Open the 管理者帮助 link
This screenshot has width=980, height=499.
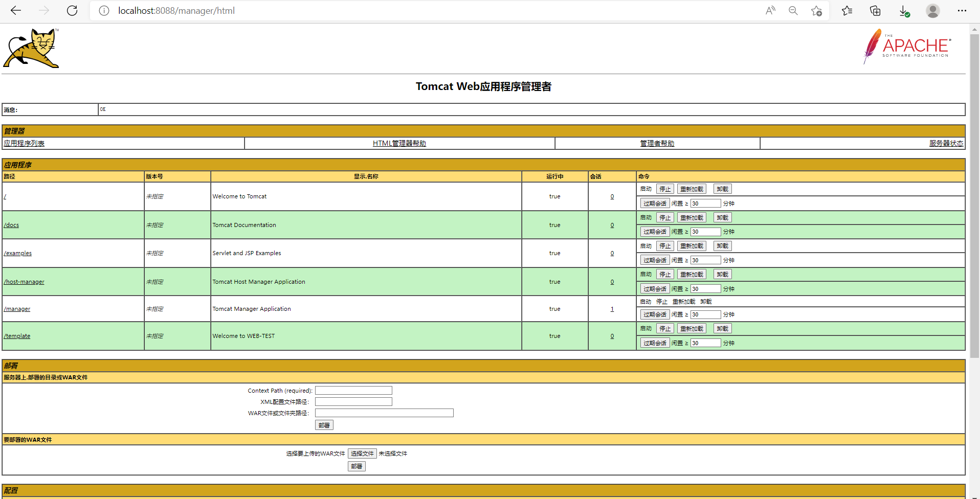(657, 143)
